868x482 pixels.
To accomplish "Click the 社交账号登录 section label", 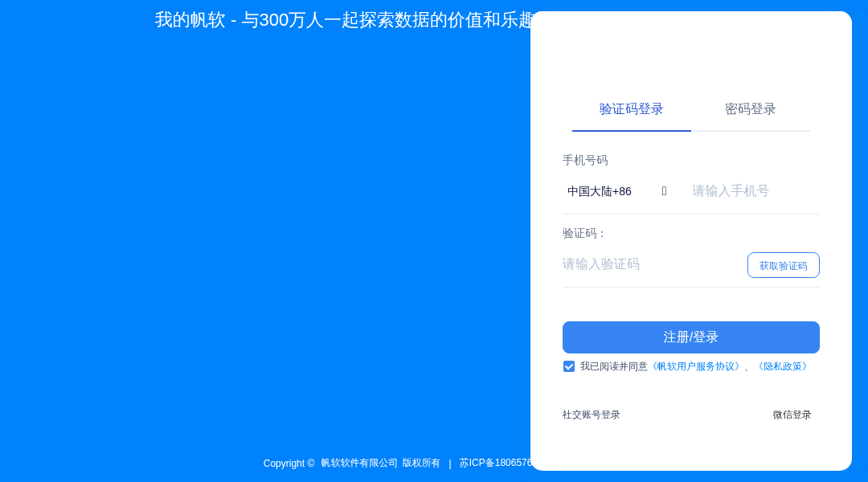I will 591,415.
